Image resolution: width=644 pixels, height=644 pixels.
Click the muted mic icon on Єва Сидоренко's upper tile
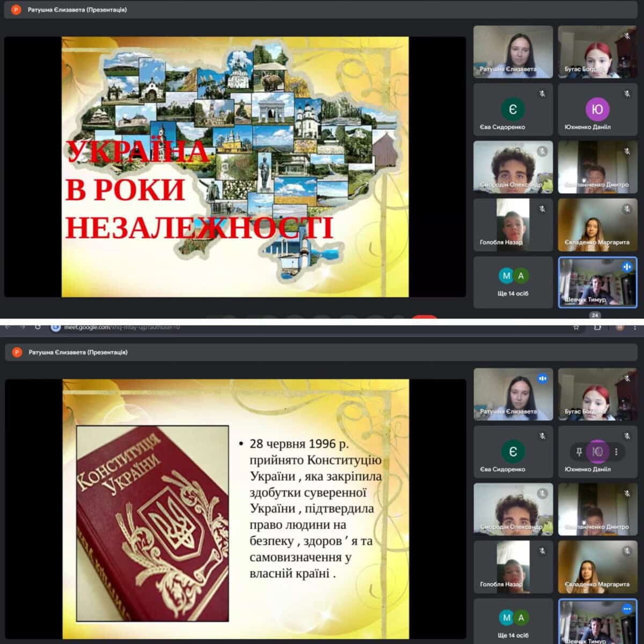tap(542, 93)
